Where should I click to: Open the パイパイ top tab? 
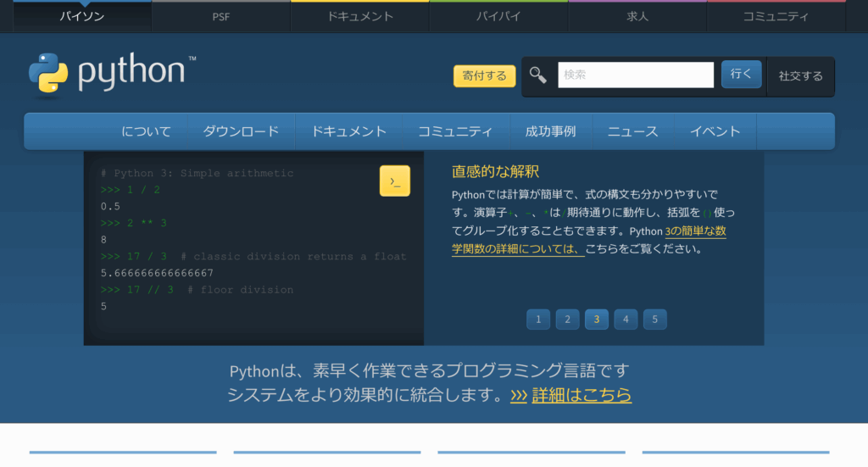(x=498, y=16)
